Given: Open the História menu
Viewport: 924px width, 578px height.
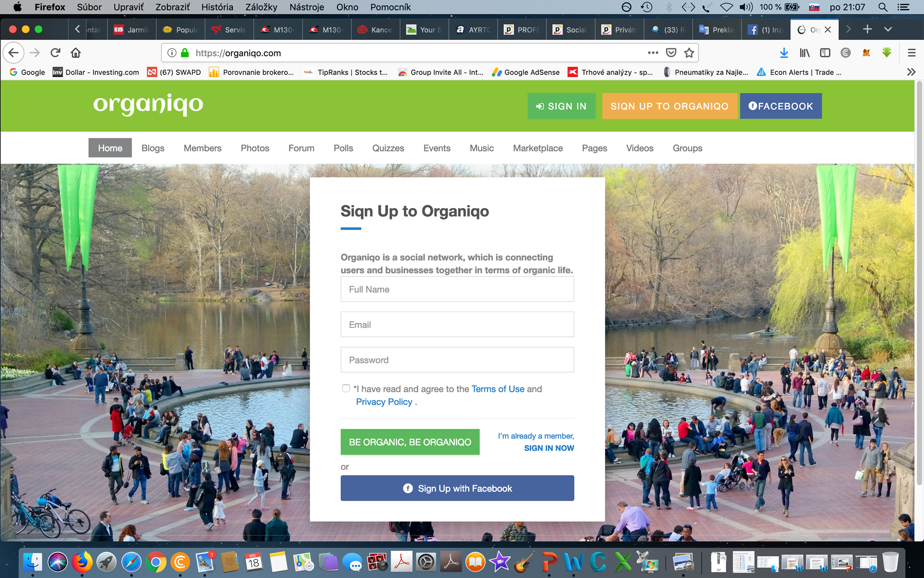Looking at the screenshot, I should pos(217,7).
